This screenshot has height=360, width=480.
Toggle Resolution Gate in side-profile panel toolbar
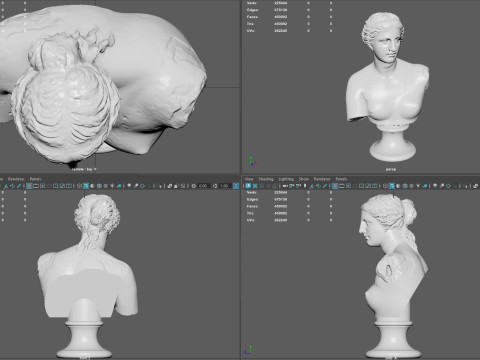tap(348, 186)
